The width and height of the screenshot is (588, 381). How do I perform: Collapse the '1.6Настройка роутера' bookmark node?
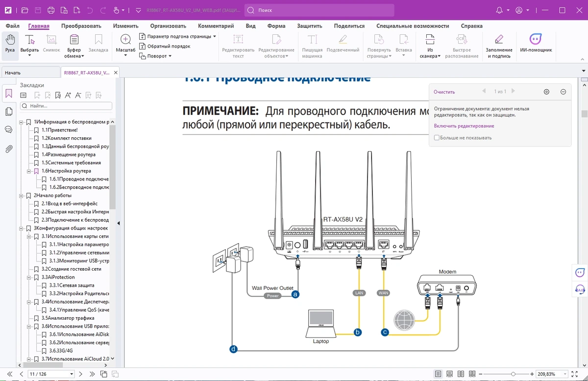click(29, 171)
